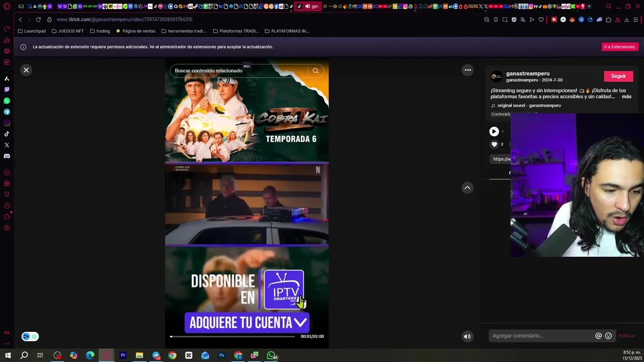Screen dimensions: 644x362
Task: Seek along the video progress bar
Action: [232, 336]
